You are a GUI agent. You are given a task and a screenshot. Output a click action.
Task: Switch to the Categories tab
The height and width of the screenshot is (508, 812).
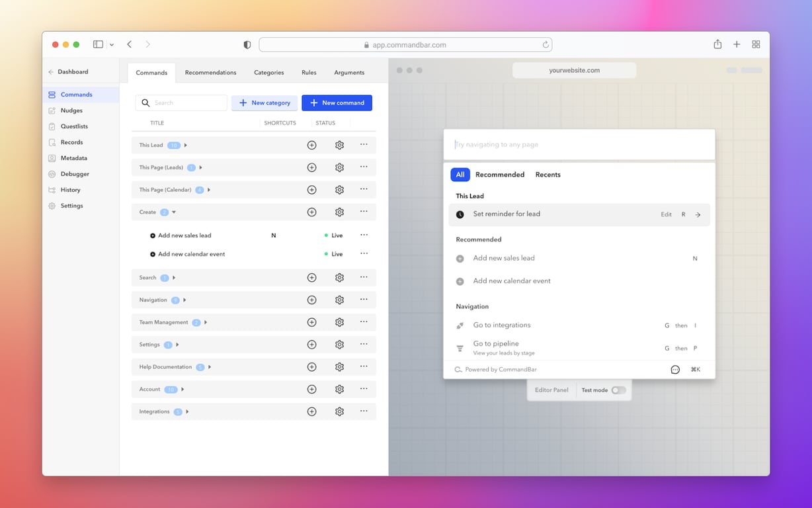pos(269,73)
